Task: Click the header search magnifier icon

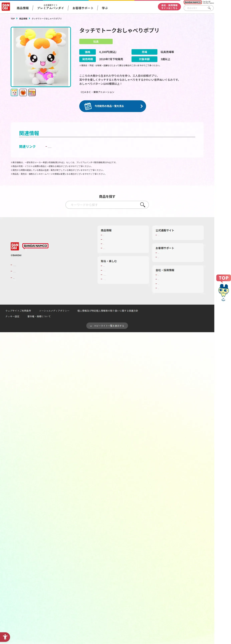Action: [209, 8]
